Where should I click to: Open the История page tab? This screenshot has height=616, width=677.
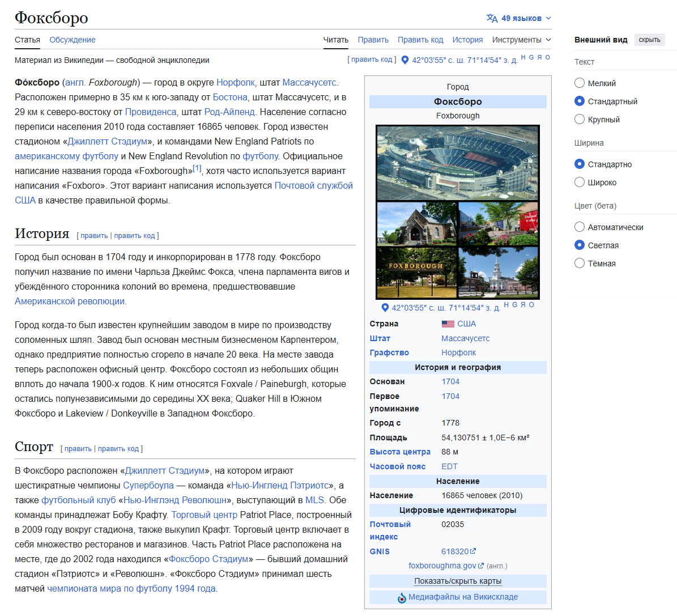(x=467, y=40)
